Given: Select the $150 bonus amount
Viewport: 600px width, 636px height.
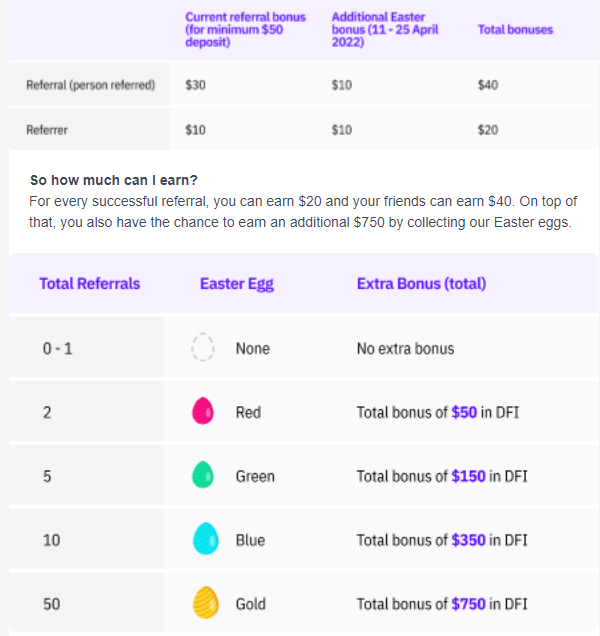Looking at the screenshot, I should [468, 476].
